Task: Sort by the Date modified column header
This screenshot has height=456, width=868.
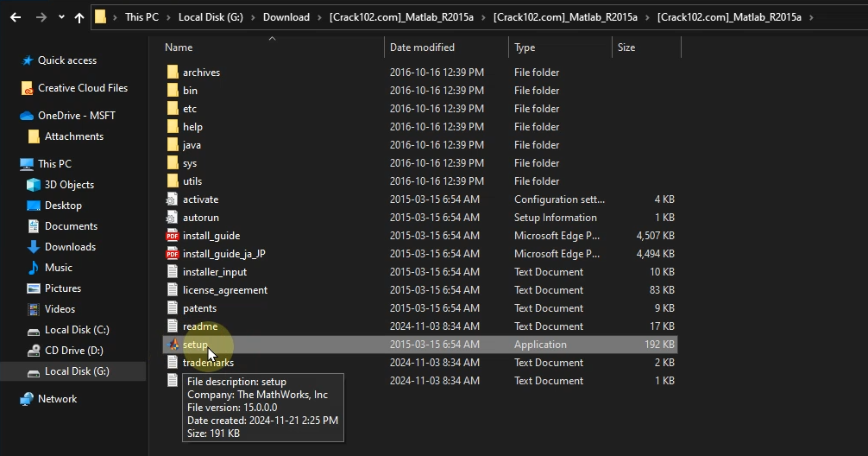Action: click(x=422, y=47)
